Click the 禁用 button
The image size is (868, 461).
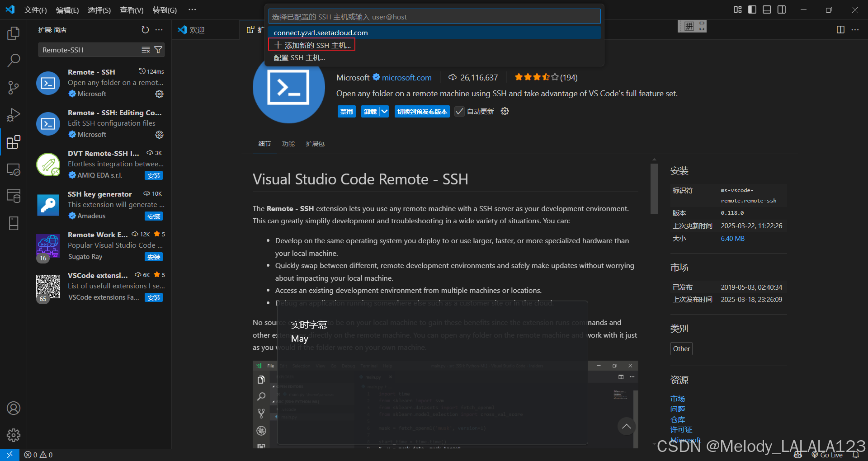coord(347,112)
